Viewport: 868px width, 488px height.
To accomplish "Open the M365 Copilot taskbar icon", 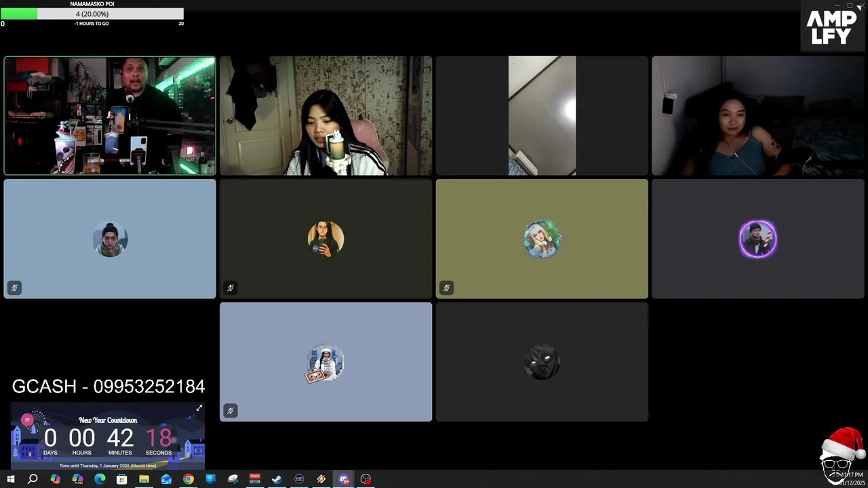I will click(x=77, y=479).
